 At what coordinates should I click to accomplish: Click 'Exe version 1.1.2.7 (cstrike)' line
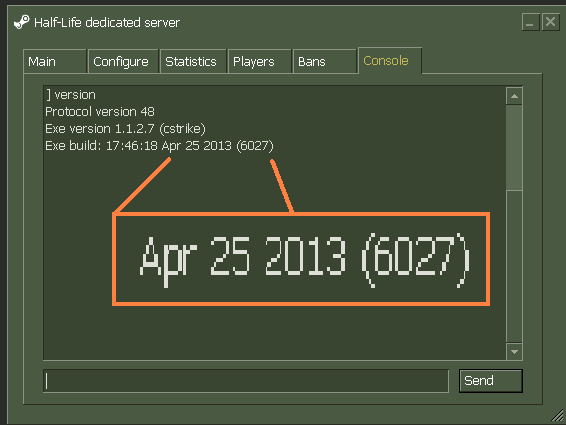point(125,129)
